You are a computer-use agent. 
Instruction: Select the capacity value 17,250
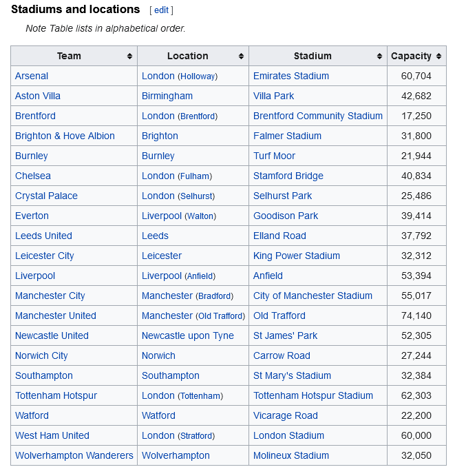[x=416, y=116]
